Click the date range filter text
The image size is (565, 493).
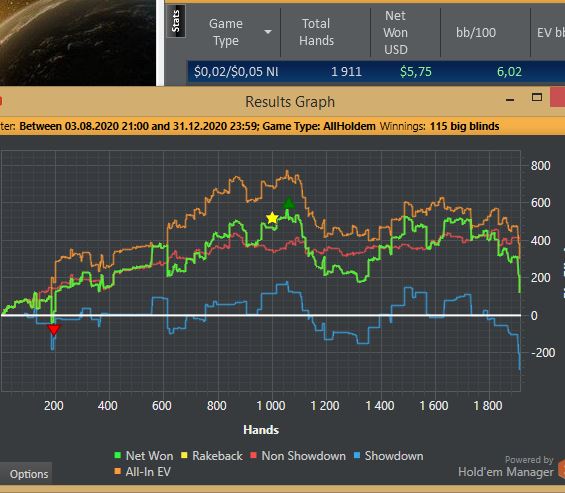[x=139, y=126]
